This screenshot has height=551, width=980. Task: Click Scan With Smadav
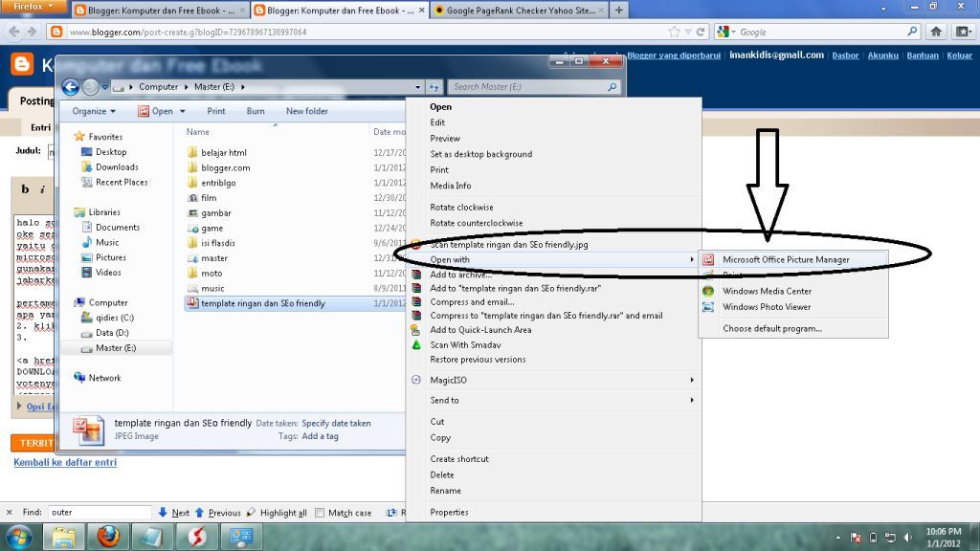(x=465, y=344)
